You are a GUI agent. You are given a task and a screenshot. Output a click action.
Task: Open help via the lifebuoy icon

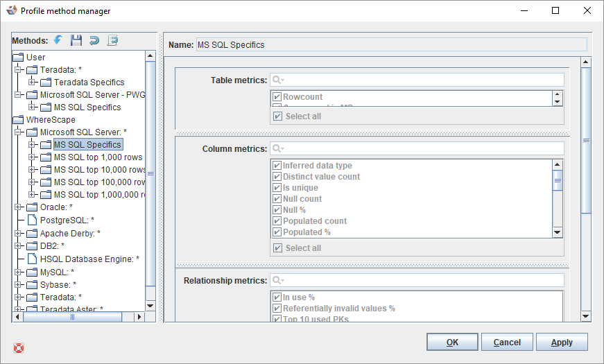pos(19,347)
